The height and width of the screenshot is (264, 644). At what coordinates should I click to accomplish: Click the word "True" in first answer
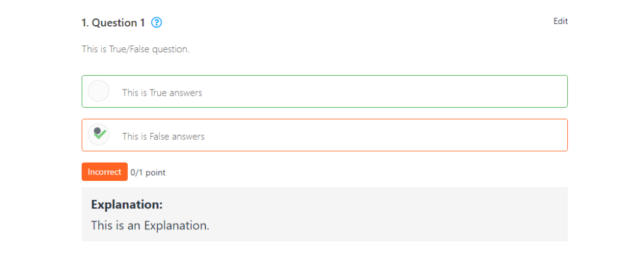click(x=158, y=93)
